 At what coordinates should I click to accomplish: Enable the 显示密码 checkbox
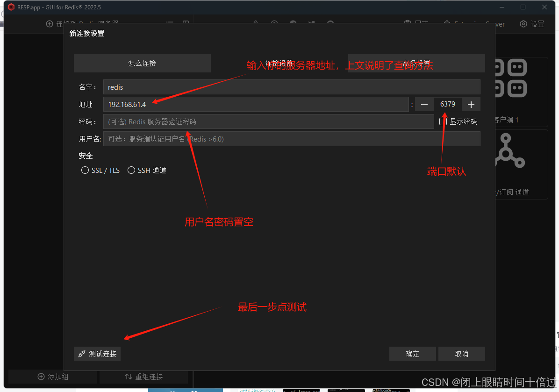(x=443, y=121)
